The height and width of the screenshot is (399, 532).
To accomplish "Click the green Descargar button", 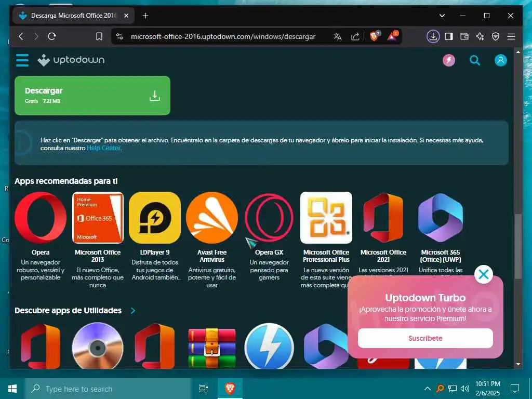I will click(92, 96).
